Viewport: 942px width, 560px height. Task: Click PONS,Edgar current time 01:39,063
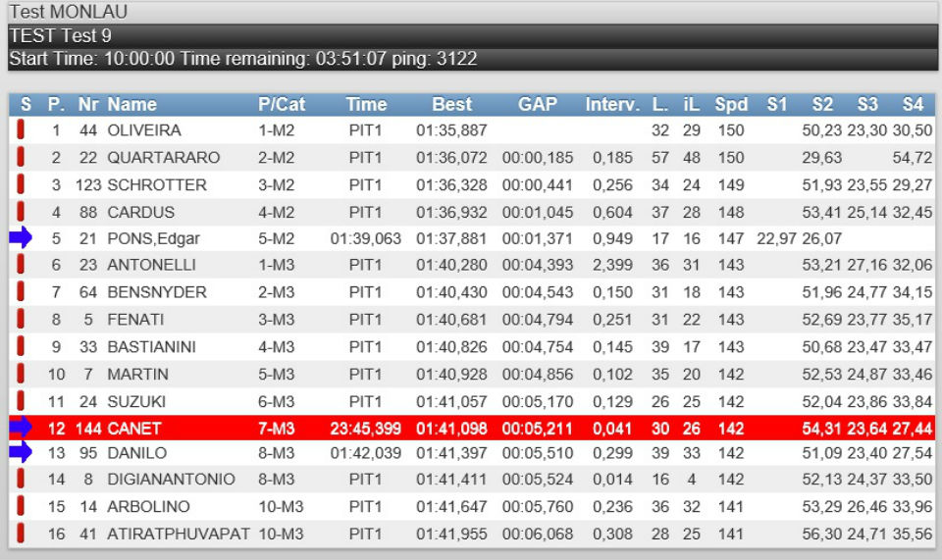tap(366, 238)
